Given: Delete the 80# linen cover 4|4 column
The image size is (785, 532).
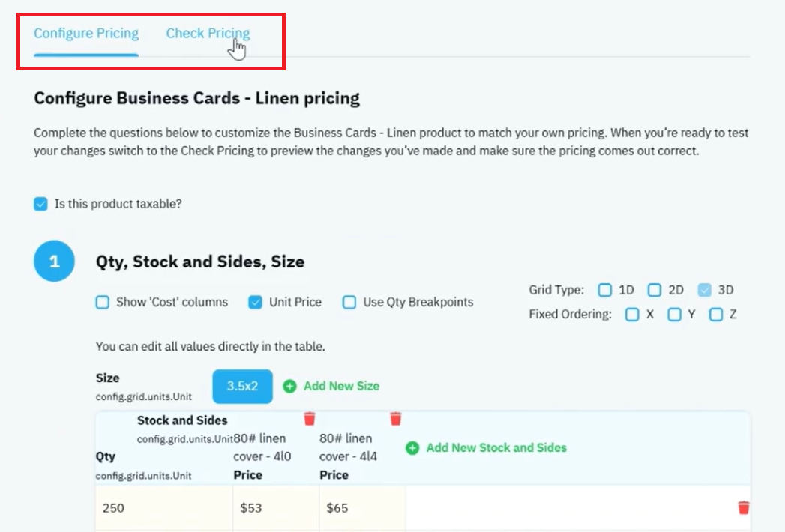Looking at the screenshot, I should pos(396,418).
